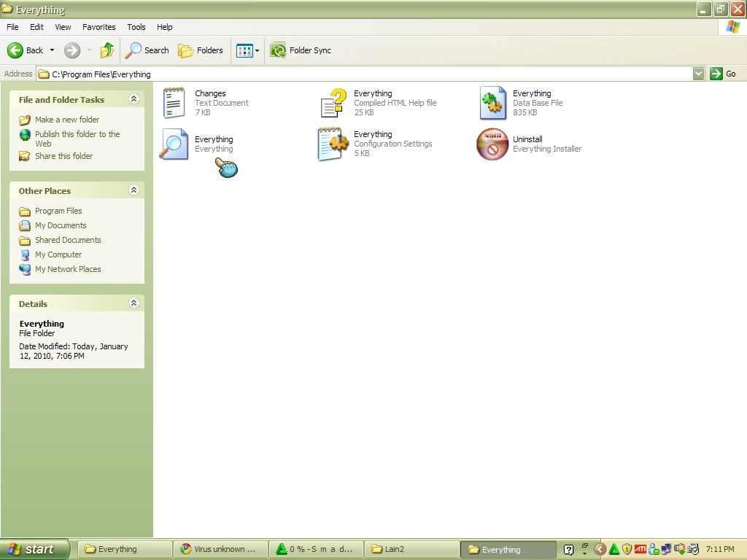
Task: Open the Search pane from the toolbar
Action: [147, 50]
